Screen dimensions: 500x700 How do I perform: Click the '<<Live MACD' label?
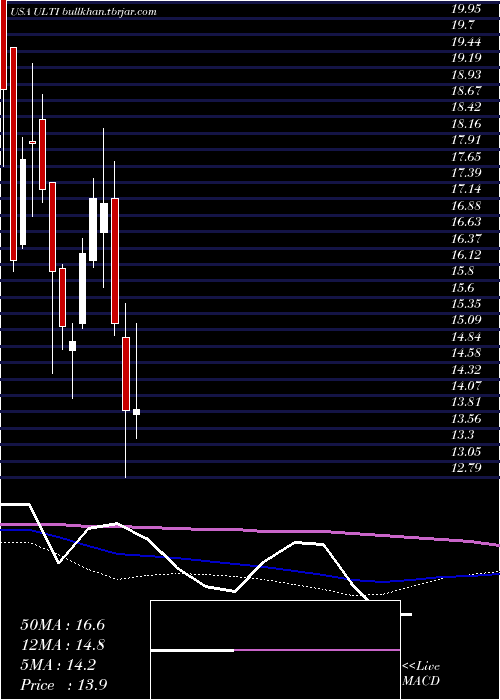[x=421, y=674]
